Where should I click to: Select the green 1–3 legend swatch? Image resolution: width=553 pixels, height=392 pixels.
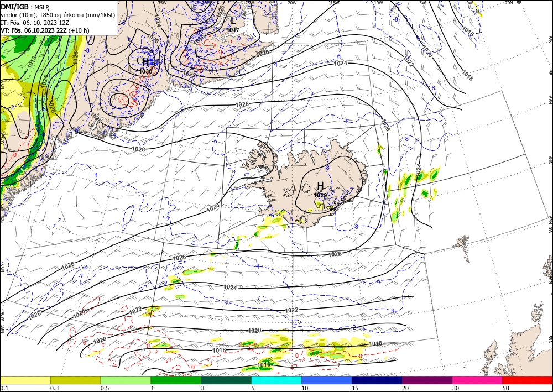(x=176, y=380)
